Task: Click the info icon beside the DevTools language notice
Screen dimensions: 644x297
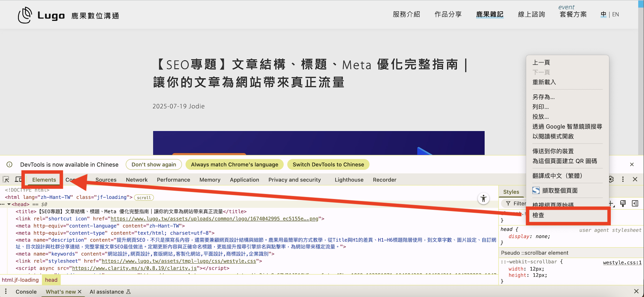Action: 9,165
